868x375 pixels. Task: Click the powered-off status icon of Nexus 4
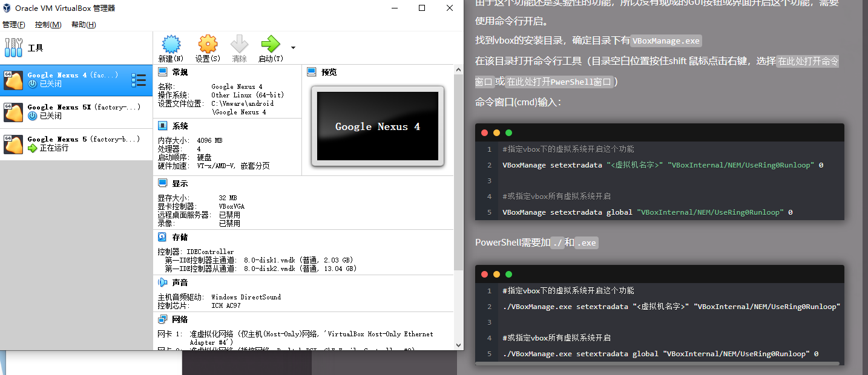click(33, 84)
